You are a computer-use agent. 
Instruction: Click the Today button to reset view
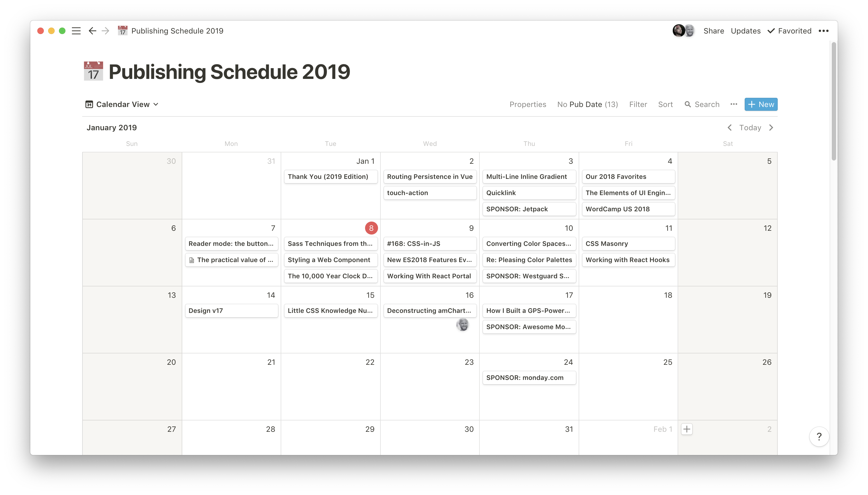pyautogui.click(x=750, y=128)
